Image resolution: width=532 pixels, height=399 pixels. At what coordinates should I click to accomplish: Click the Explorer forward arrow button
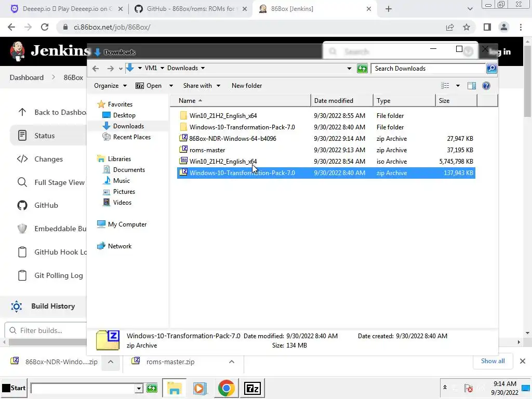(110, 68)
